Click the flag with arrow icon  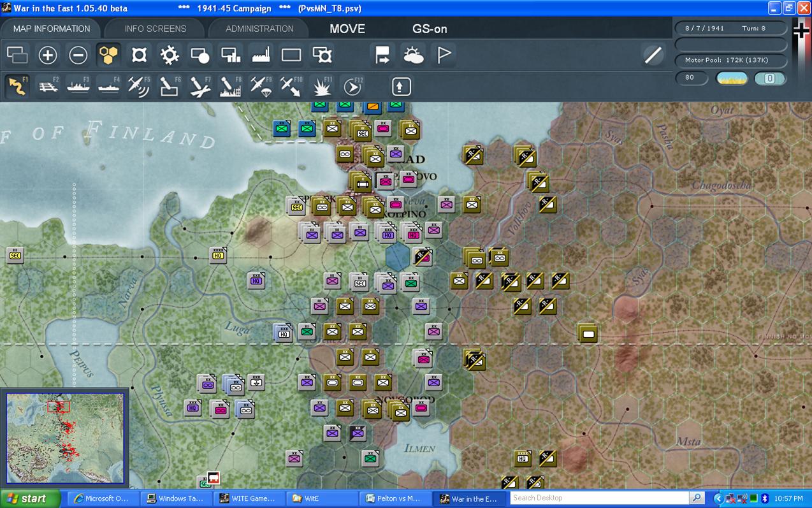(382, 55)
